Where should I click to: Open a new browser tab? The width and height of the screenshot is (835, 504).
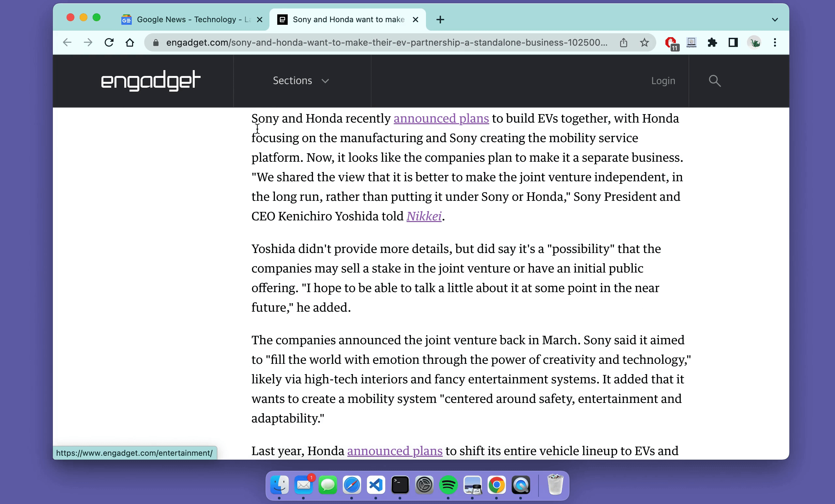point(440,20)
